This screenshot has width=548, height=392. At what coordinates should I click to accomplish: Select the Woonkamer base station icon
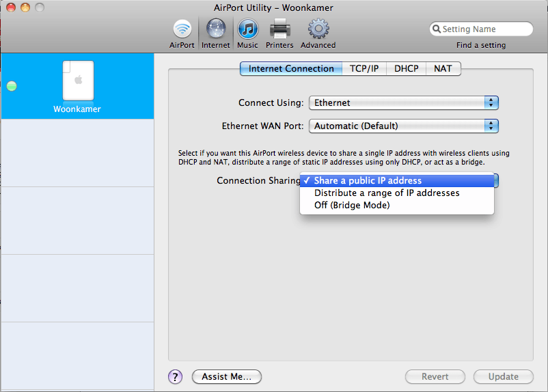click(78, 81)
